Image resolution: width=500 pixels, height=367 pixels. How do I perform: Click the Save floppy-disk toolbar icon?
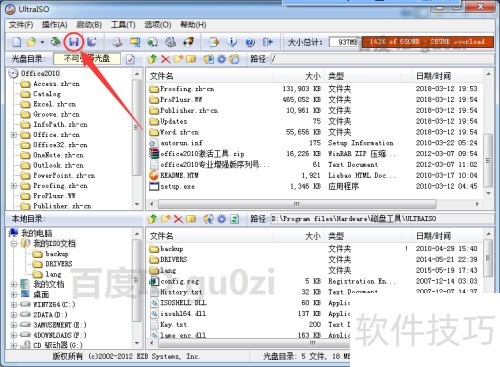74,42
